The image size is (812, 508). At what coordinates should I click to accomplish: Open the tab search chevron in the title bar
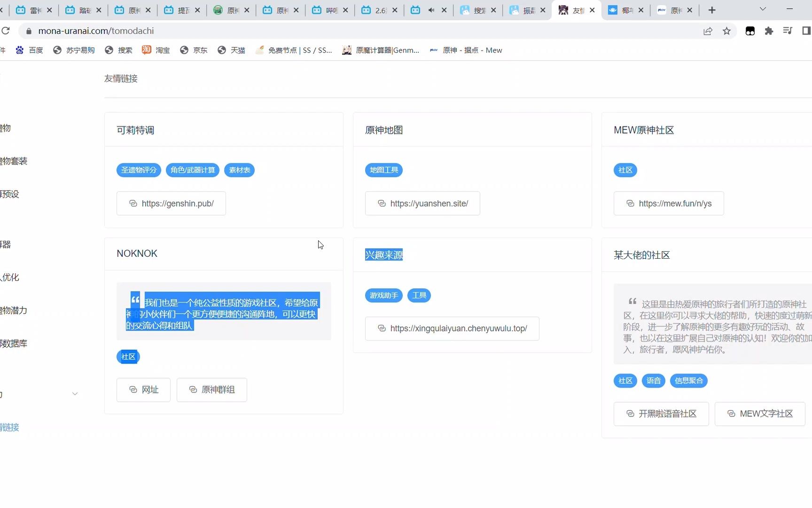[x=763, y=9]
